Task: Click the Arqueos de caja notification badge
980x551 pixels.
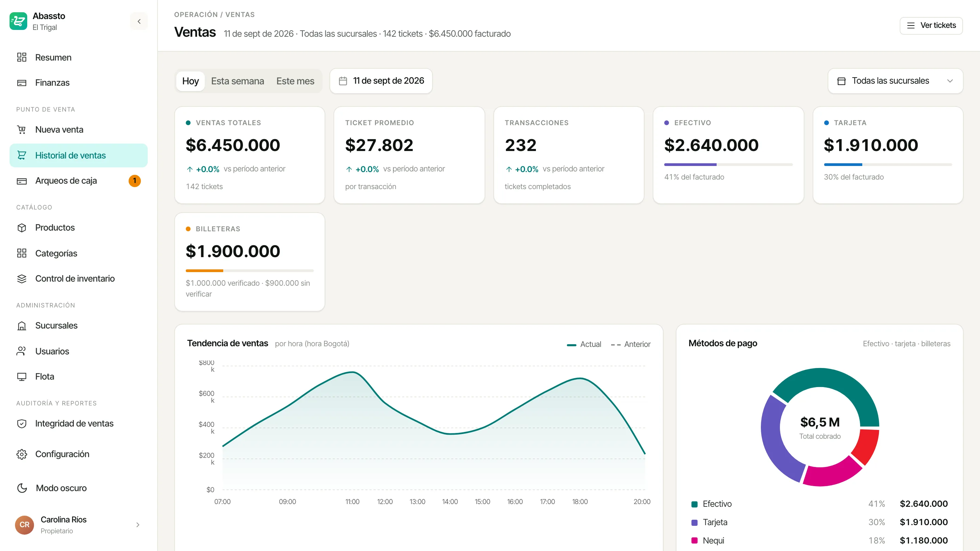Action: pyautogui.click(x=135, y=181)
